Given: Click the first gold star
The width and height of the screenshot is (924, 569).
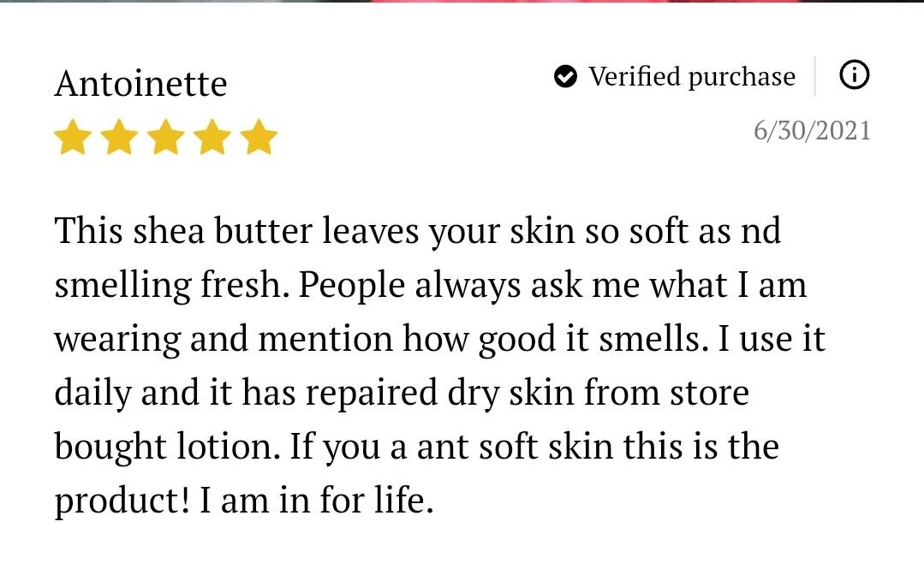Looking at the screenshot, I should coord(73,137).
